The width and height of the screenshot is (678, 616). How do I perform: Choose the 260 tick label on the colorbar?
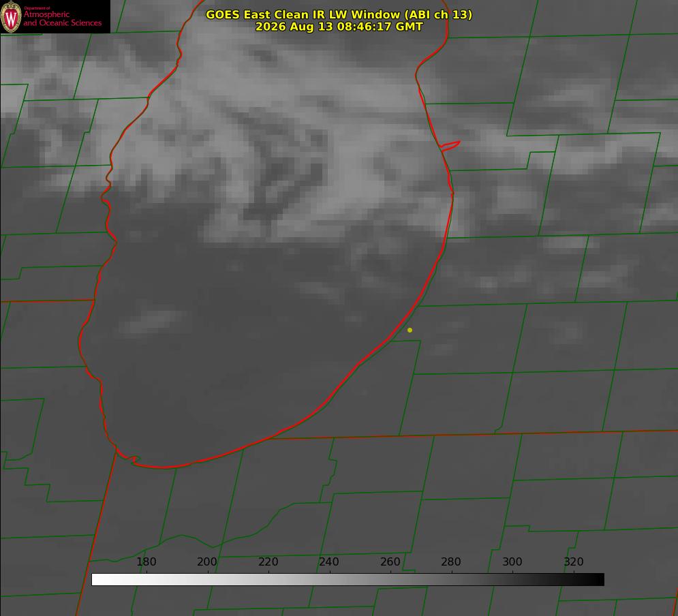click(390, 561)
